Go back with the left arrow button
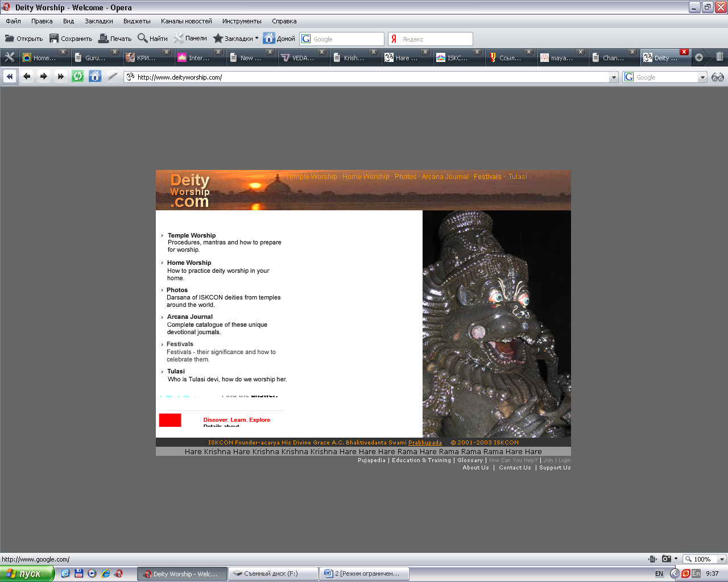 coord(27,76)
